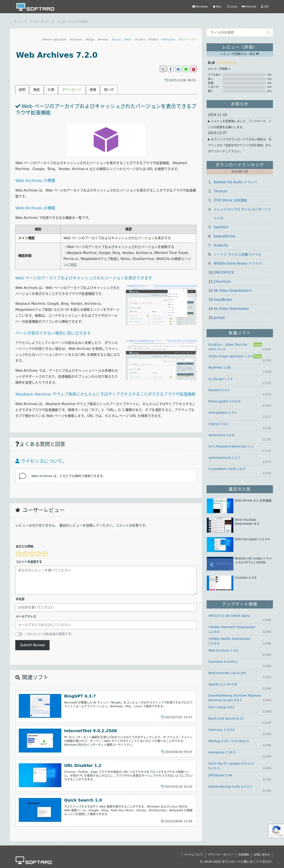This screenshot has width=284, height=868.
Task: Open Thorium in download ranking
Action: point(220,191)
